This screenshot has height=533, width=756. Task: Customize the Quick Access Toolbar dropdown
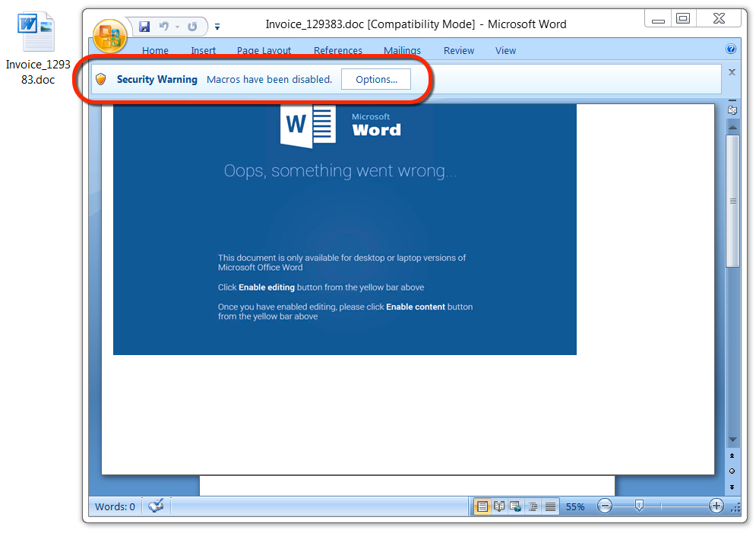(x=217, y=27)
